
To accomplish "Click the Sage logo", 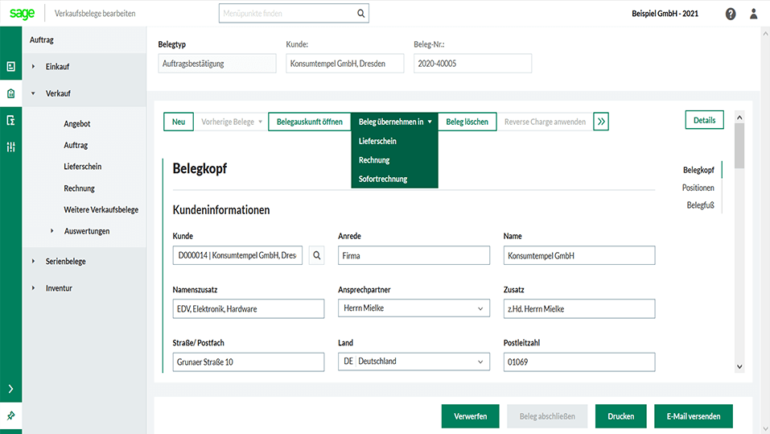I will pos(22,14).
